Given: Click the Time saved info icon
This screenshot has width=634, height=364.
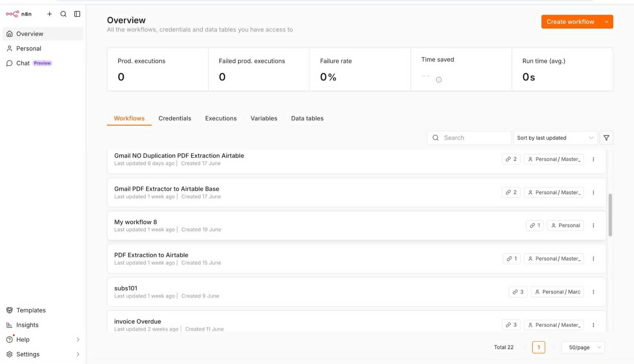Looking at the screenshot, I should pyautogui.click(x=439, y=80).
